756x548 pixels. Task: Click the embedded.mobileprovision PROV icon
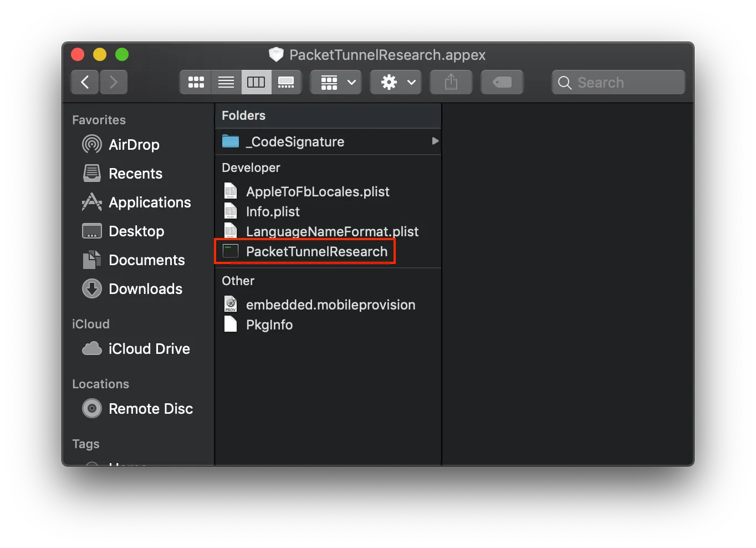tap(231, 304)
